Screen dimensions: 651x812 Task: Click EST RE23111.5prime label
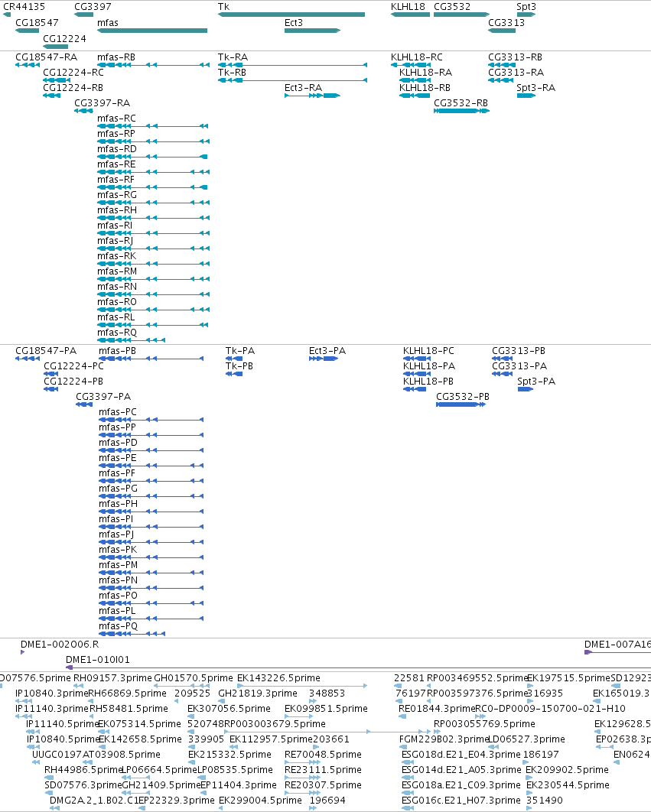tap(323, 769)
